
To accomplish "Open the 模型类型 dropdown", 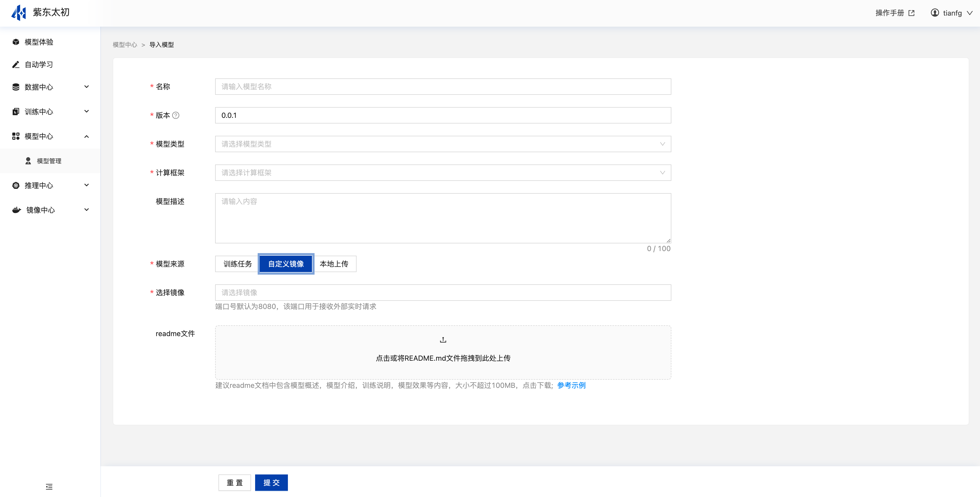I will tap(443, 144).
